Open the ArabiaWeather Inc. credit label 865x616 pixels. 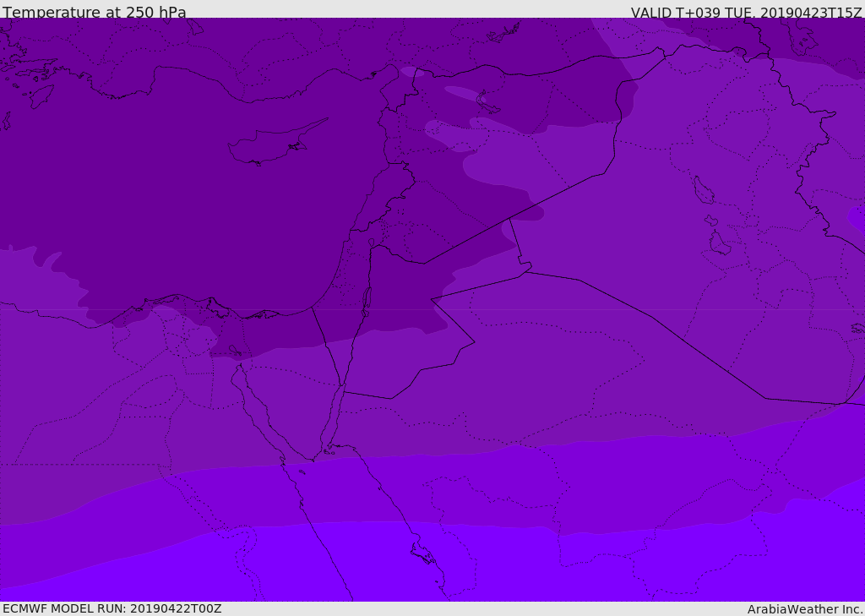804,609
